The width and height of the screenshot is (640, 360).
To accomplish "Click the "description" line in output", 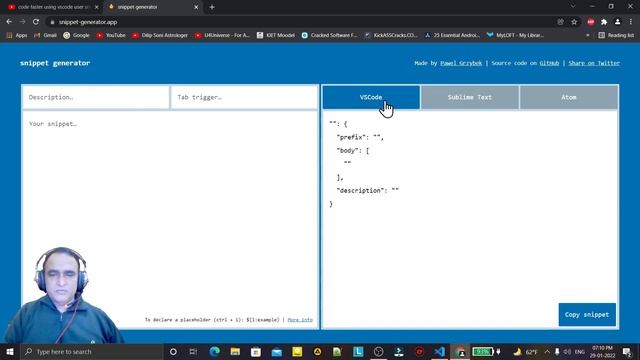I will tap(367, 190).
